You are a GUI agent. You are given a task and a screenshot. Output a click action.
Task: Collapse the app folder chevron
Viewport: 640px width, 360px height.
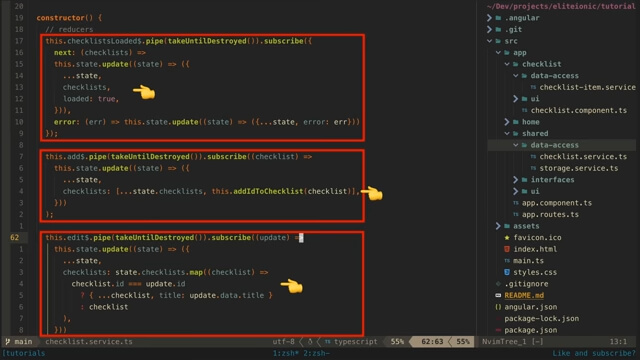(x=498, y=53)
